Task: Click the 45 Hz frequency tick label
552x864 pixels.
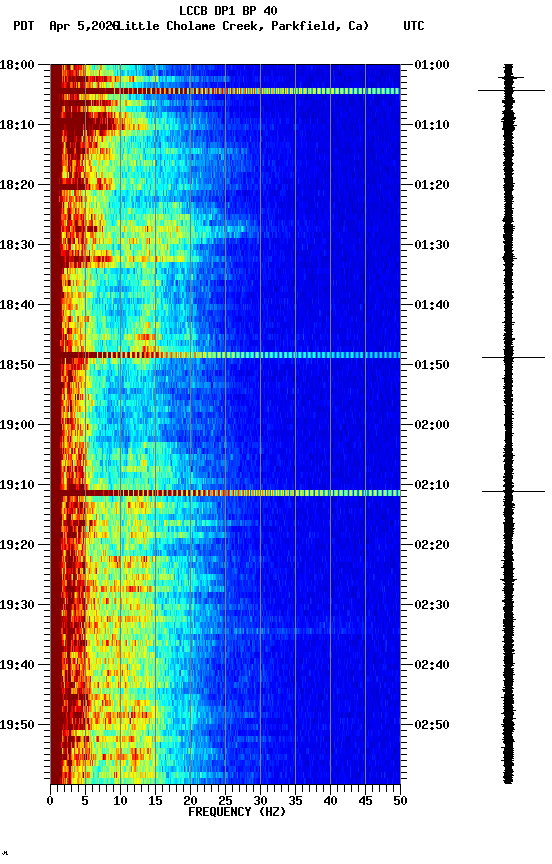Action: [365, 801]
